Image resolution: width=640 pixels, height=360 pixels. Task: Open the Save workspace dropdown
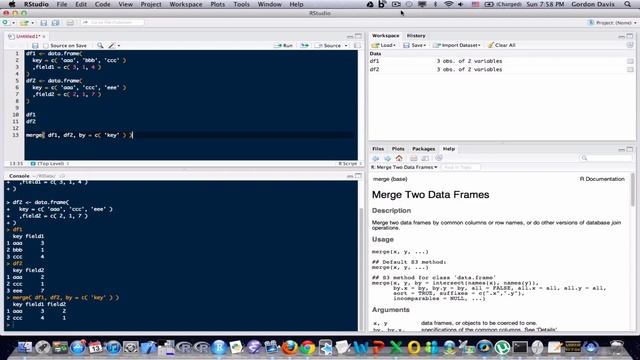click(x=415, y=45)
